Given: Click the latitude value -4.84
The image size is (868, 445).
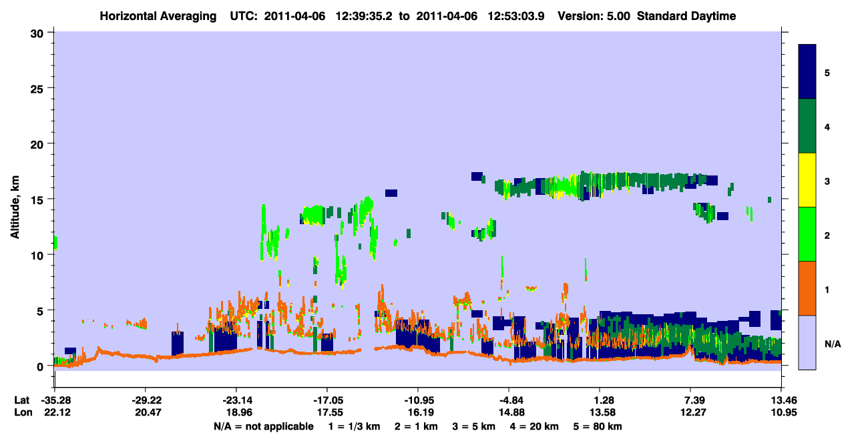Looking at the screenshot, I should pyautogui.click(x=509, y=400).
